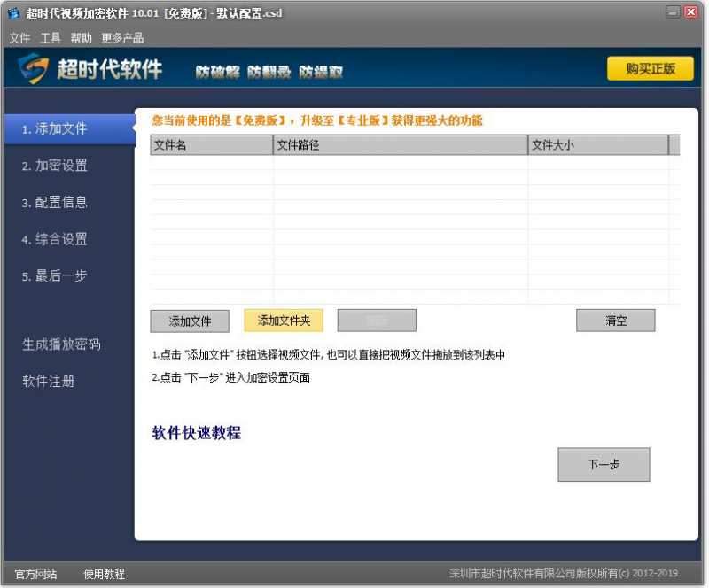Click the yellow 添加文件夹 button
This screenshot has width=709, height=588.
click(x=282, y=321)
